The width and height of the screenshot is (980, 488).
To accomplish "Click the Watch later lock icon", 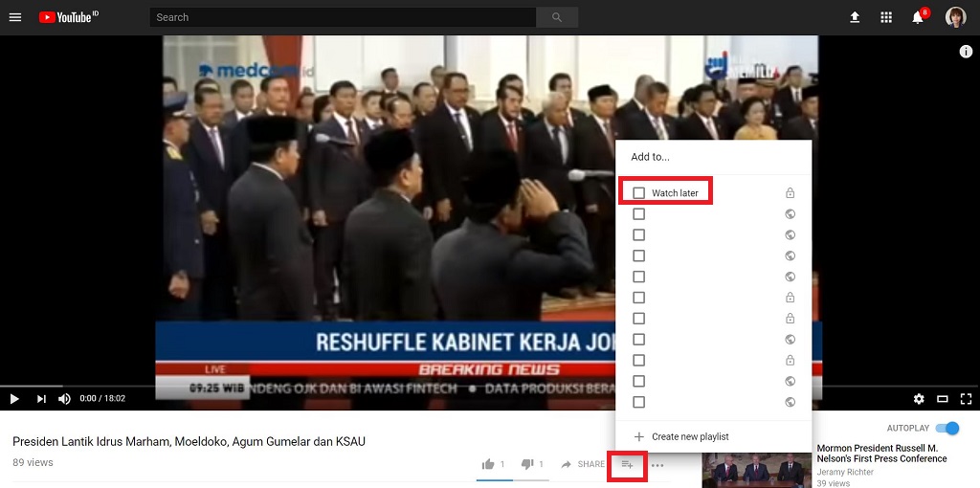I will coord(790,193).
